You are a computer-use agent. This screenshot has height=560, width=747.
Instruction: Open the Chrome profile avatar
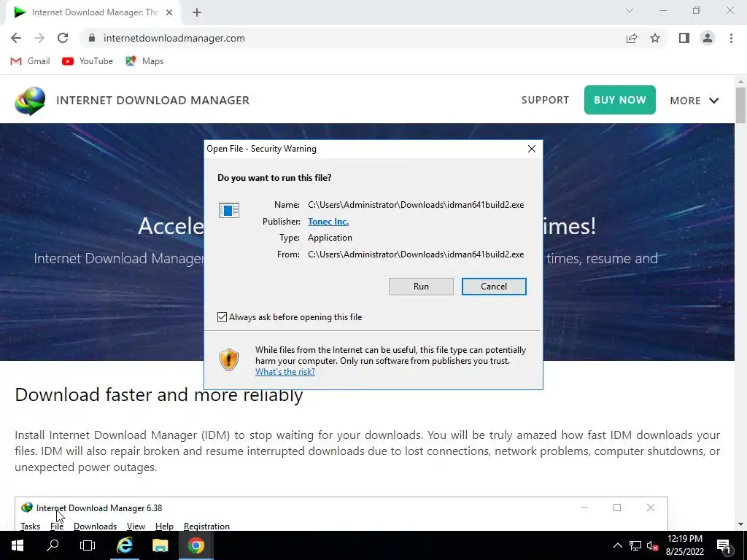[x=708, y=38]
